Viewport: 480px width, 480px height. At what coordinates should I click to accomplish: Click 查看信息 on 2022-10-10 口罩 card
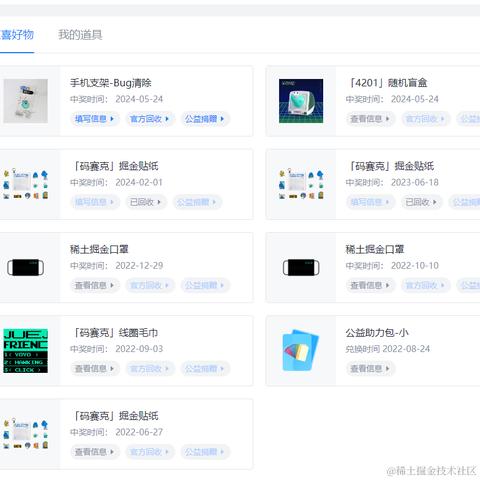370,286
